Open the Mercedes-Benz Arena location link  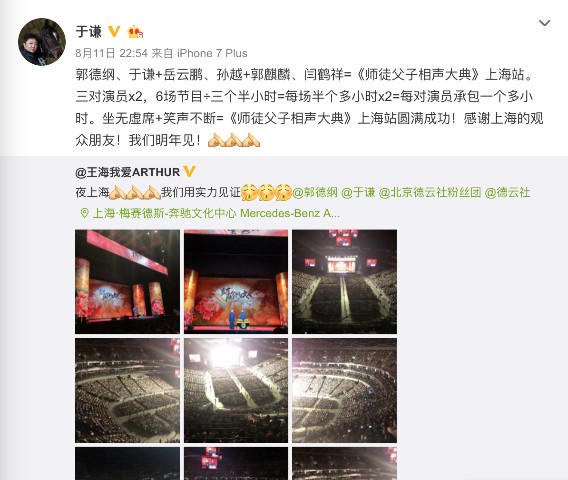pos(216,213)
